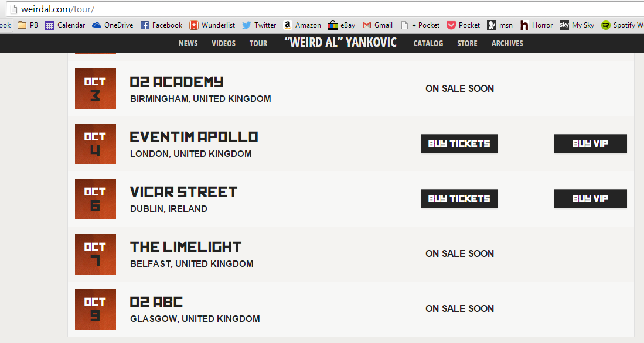Click the "Weird Al" Yankovic site logo
Image resolution: width=644 pixels, height=343 pixels.
(340, 43)
